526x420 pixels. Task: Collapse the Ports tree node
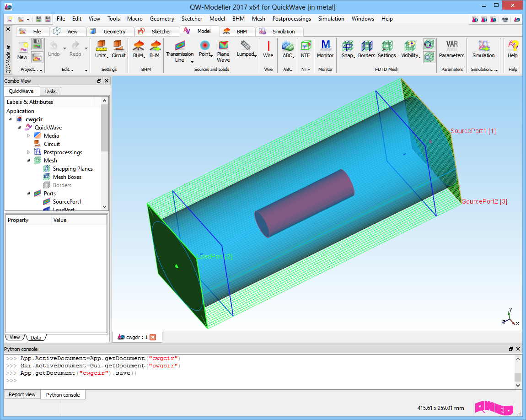(28, 193)
